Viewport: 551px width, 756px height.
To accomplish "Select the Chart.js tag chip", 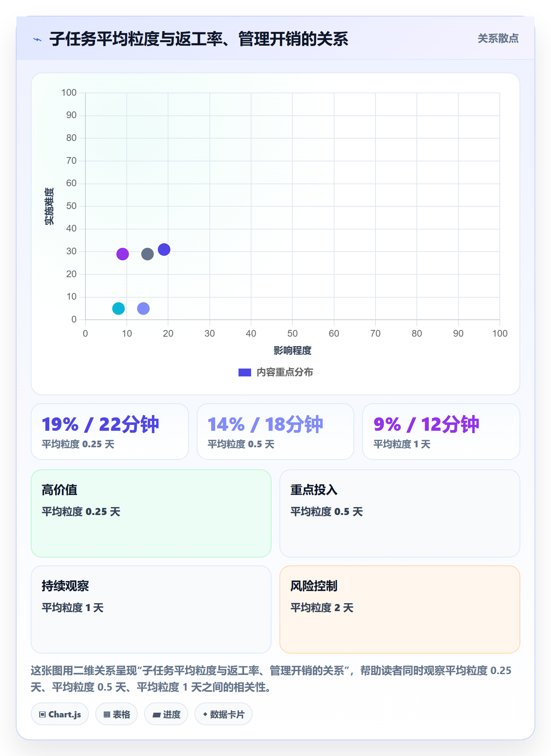I will 60,714.
